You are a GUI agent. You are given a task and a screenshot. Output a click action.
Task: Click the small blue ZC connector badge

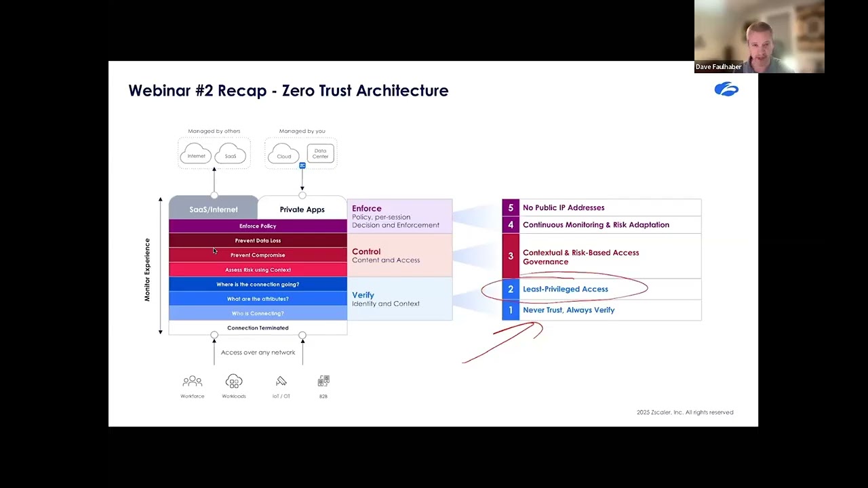pos(302,165)
